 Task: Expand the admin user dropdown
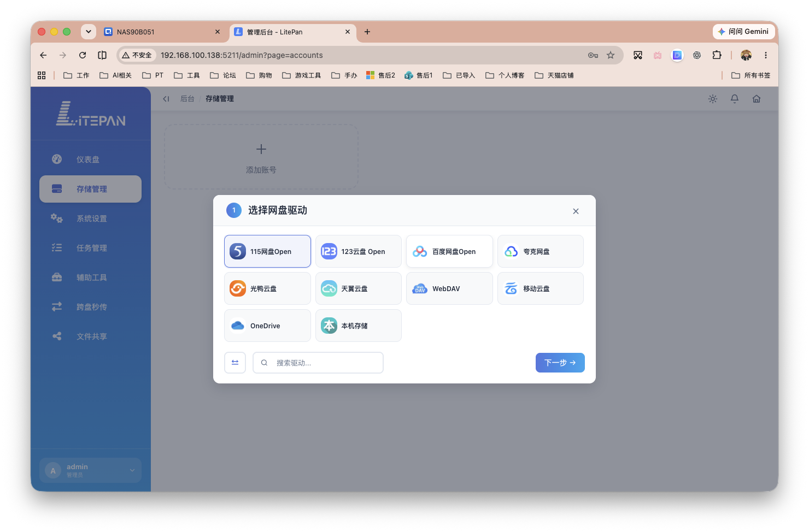tap(90, 470)
